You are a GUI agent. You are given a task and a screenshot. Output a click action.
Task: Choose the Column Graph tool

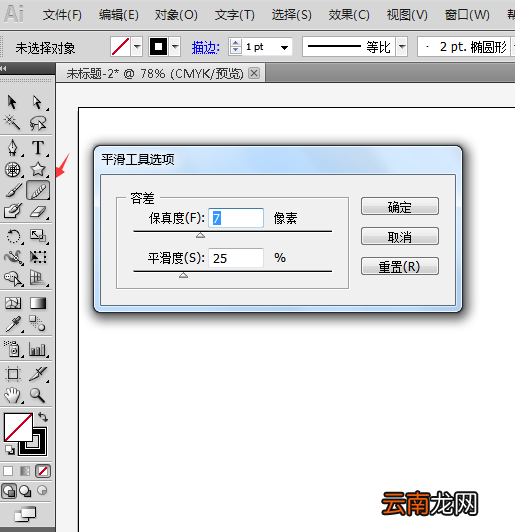pos(37,349)
